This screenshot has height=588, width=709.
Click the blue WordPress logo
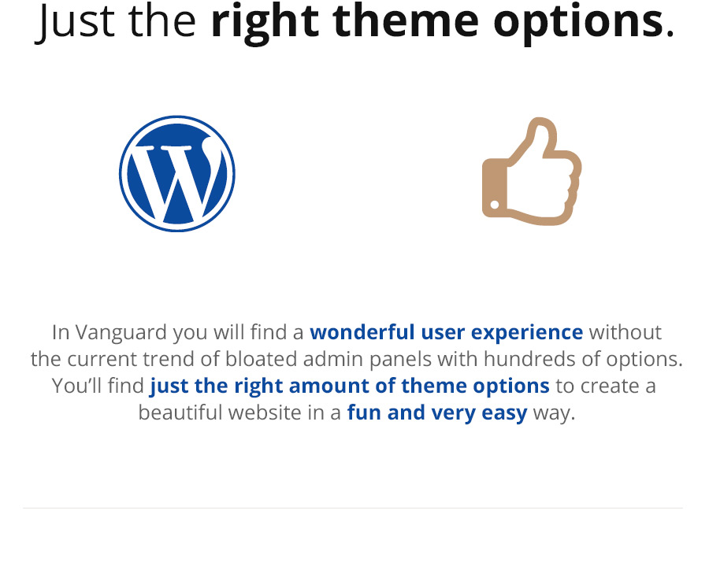point(176,173)
